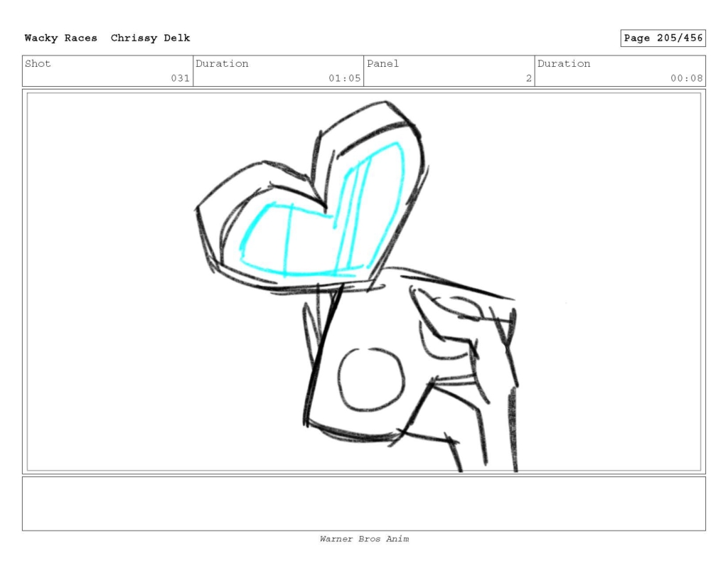Click the shot duration value '01:05'
The height and width of the screenshot is (564, 728).
[345, 78]
